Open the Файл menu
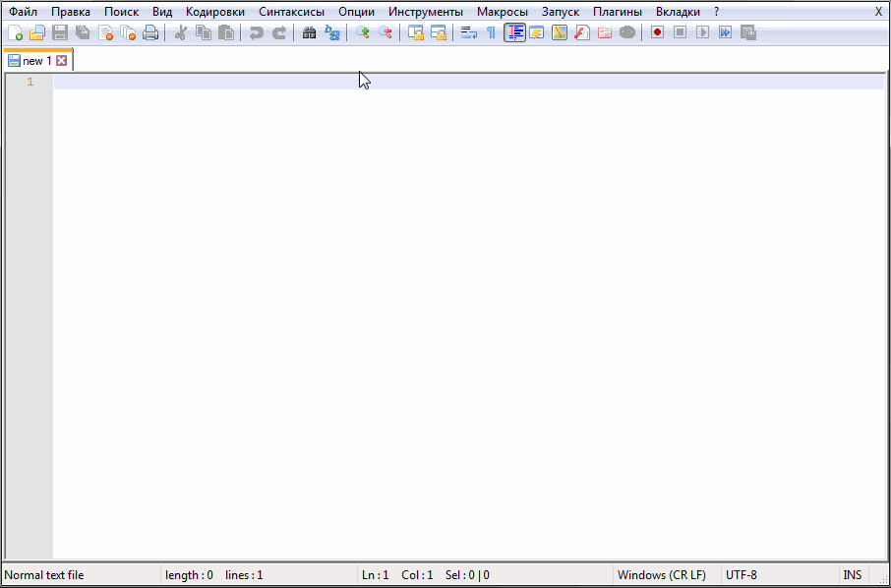 23,11
